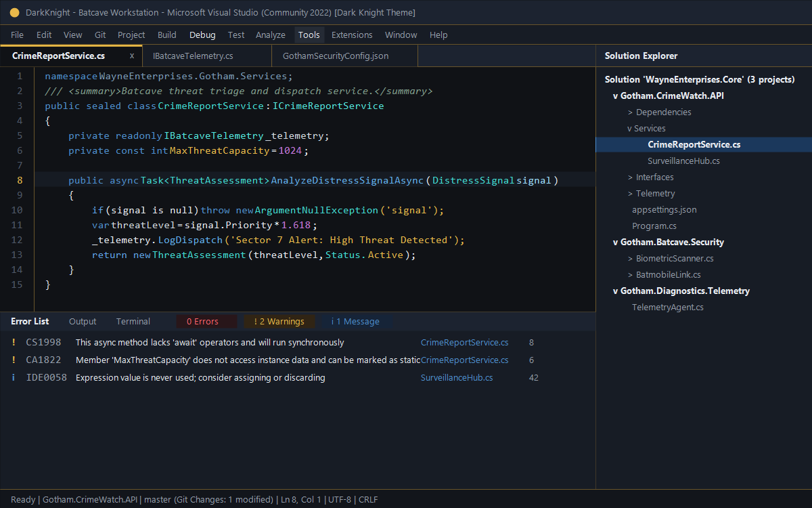Click 'master' branch in status bar
This screenshot has height=508, width=812.
click(x=158, y=500)
